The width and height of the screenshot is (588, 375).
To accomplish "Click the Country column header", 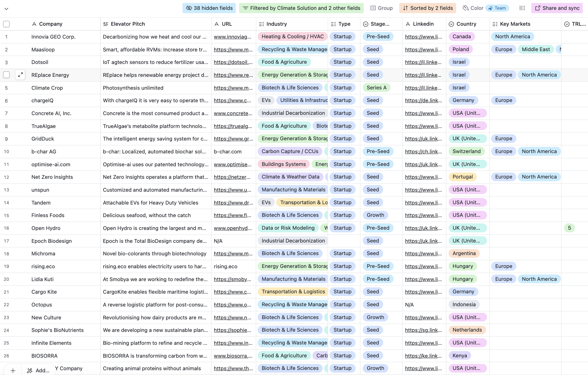I will [x=468, y=24].
